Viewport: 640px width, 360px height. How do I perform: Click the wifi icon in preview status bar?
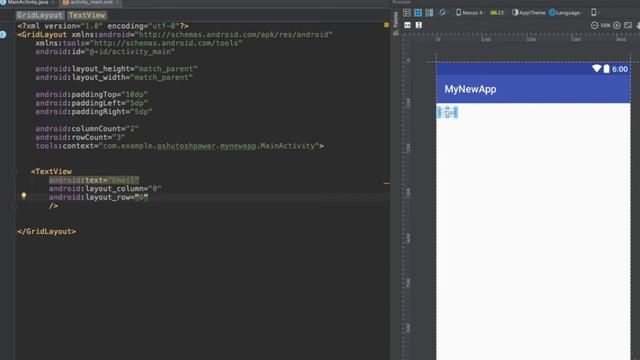pos(597,69)
